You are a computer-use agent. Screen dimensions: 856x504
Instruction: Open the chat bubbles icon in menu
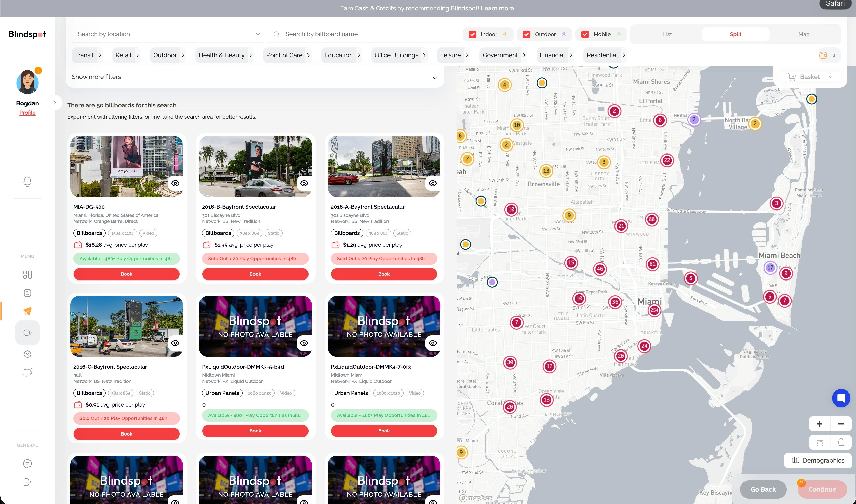pyautogui.click(x=27, y=372)
